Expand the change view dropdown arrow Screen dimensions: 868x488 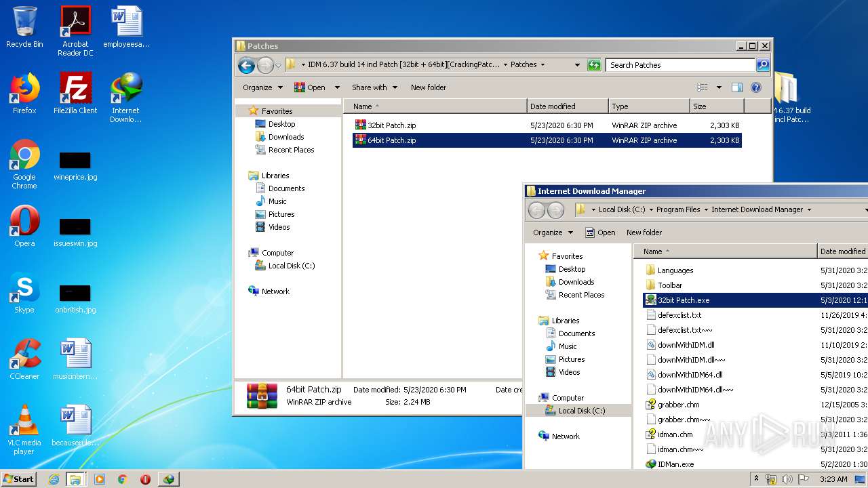point(719,87)
